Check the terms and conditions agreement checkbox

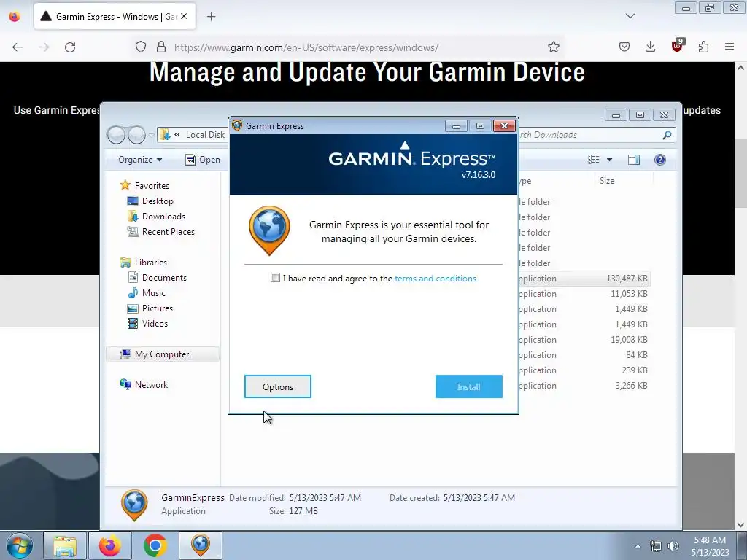(x=275, y=278)
